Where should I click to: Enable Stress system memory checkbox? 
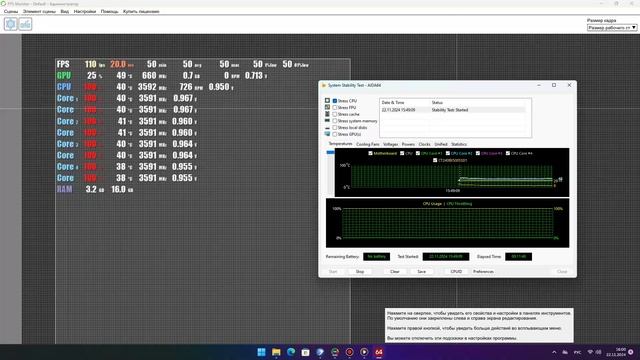(335, 121)
